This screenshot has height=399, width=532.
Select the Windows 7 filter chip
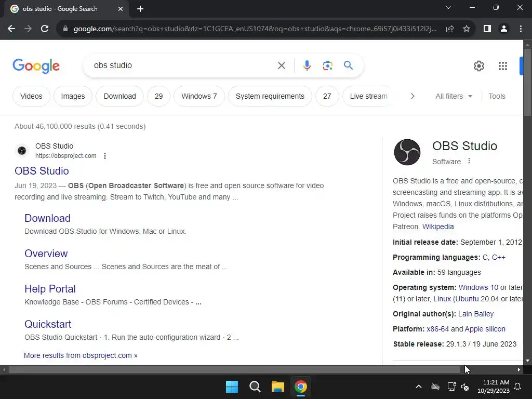click(199, 96)
